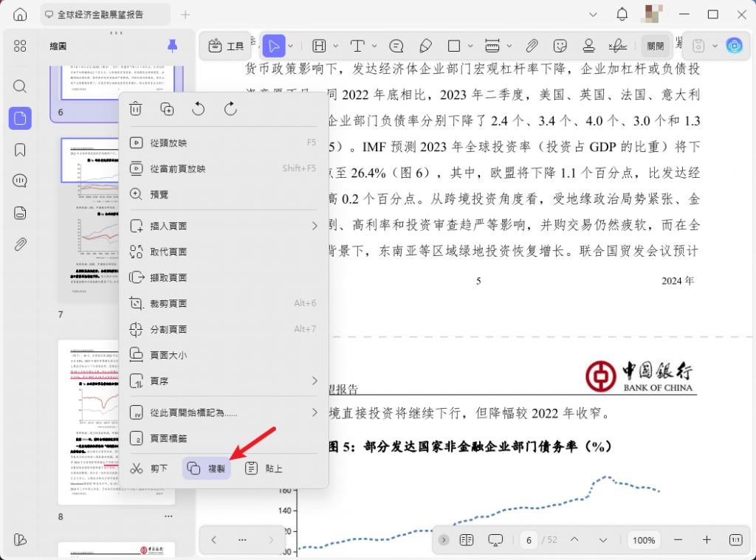This screenshot has width=756, height=560.
Task: Open the 工具 tools menu
Action: [226, 46]
